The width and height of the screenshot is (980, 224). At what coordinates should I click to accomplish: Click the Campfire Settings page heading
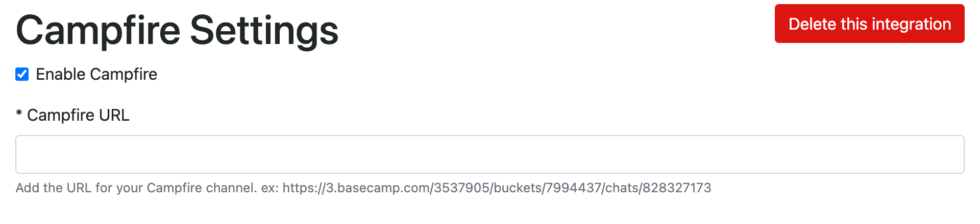coord(177,31)
